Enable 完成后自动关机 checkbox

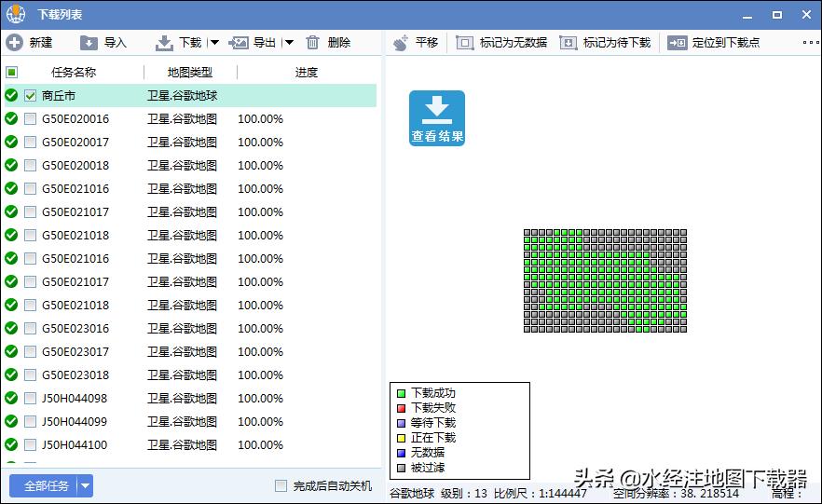click(x=281, y=485)
